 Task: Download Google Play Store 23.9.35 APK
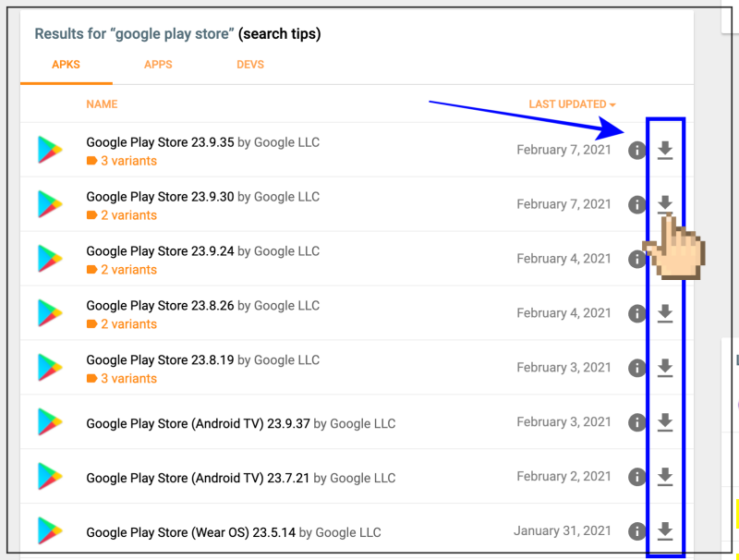click(x=665, y=151)
